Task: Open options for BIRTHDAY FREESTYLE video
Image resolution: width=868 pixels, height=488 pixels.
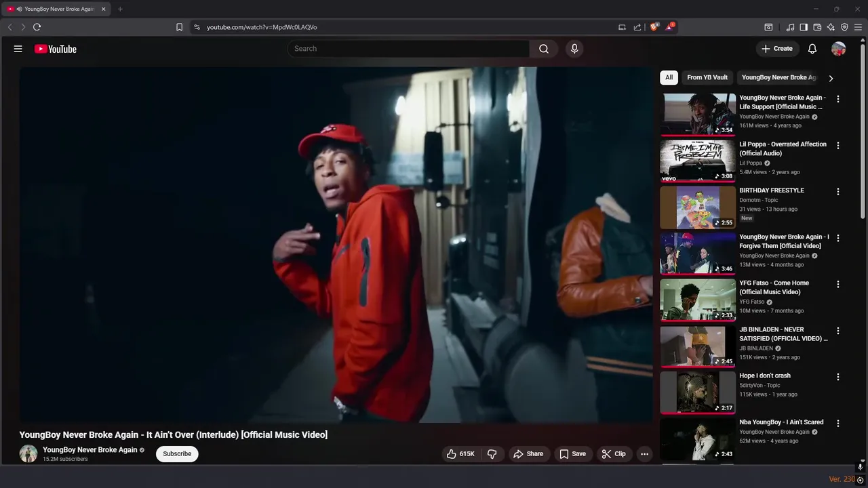Action: (x=838, y=192)
